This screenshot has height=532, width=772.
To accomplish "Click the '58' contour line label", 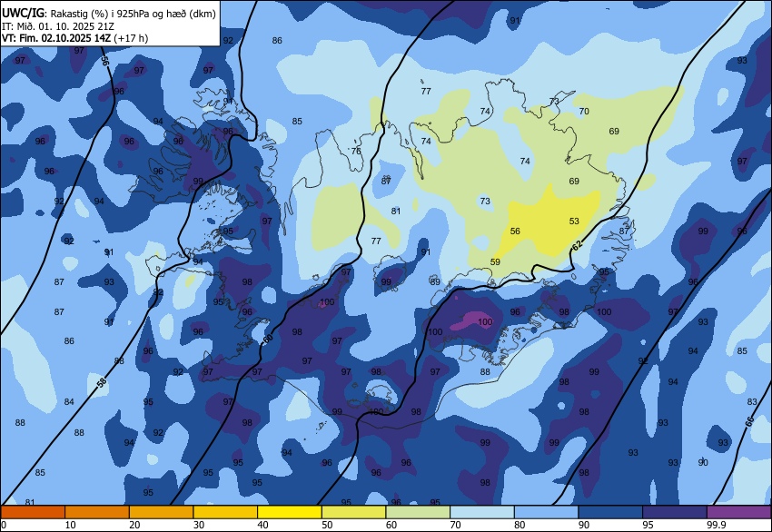I will tap(102, 382).
